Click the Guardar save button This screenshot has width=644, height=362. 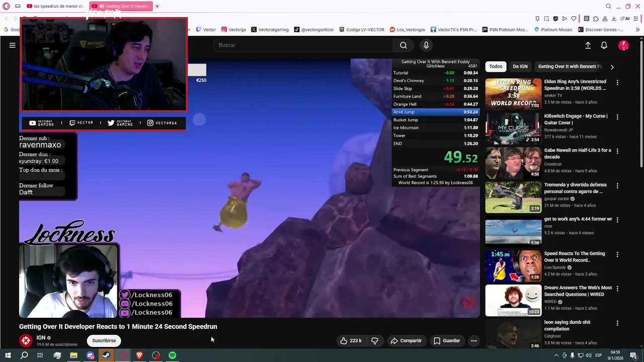[447, 340]
